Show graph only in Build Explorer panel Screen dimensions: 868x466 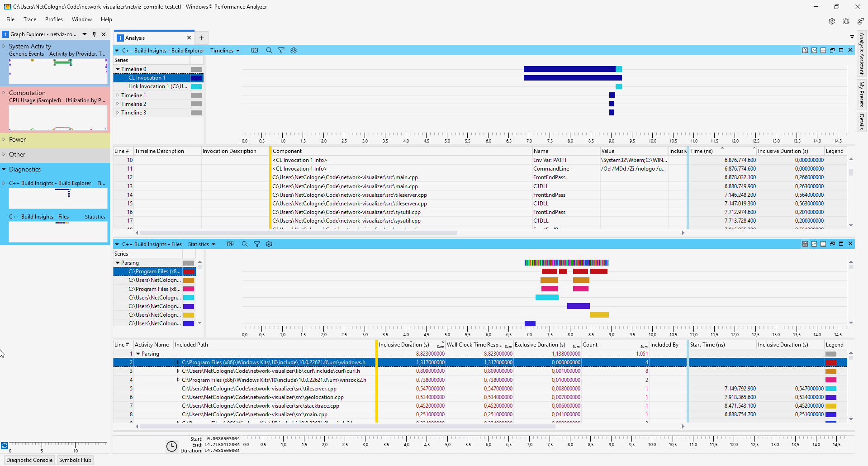814,51
